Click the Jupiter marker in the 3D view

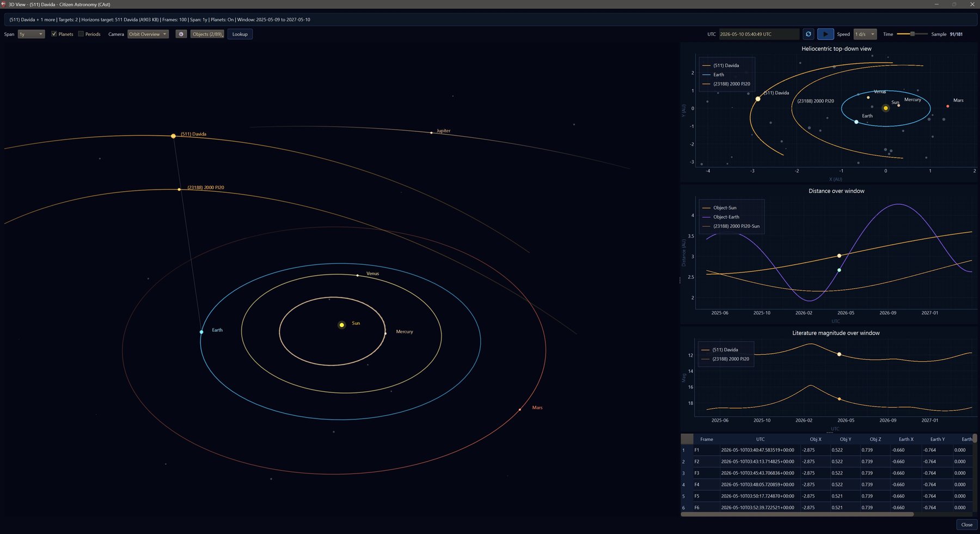(431, 132)
